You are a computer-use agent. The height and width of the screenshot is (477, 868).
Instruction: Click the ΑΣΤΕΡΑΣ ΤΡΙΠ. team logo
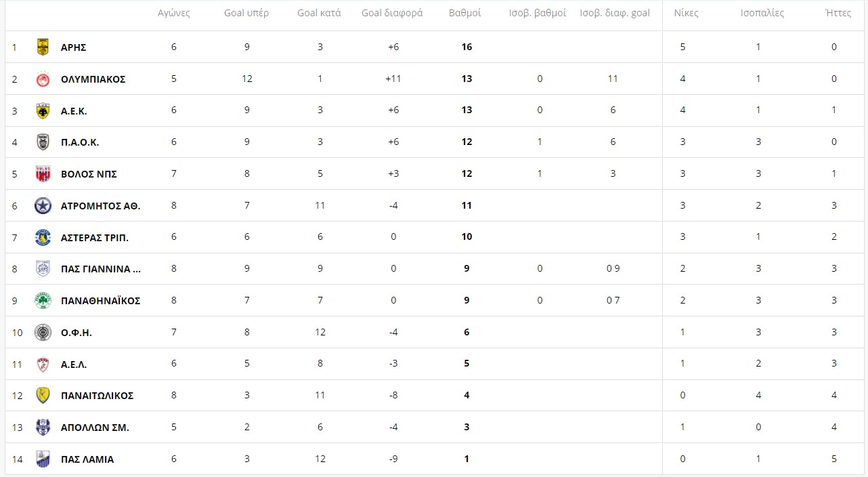pos(43,237)
